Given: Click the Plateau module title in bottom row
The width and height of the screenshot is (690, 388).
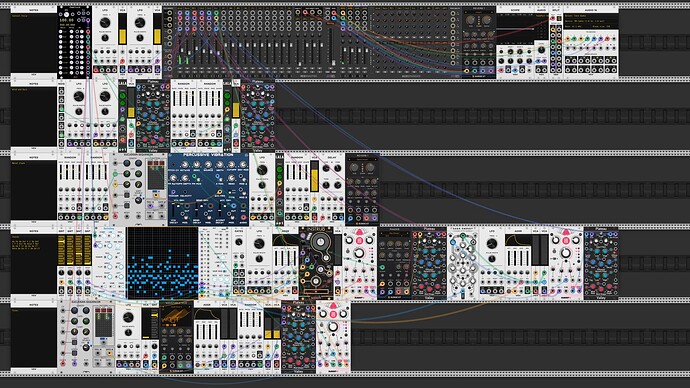Looking at the screenshot, I should pos(298,303).
